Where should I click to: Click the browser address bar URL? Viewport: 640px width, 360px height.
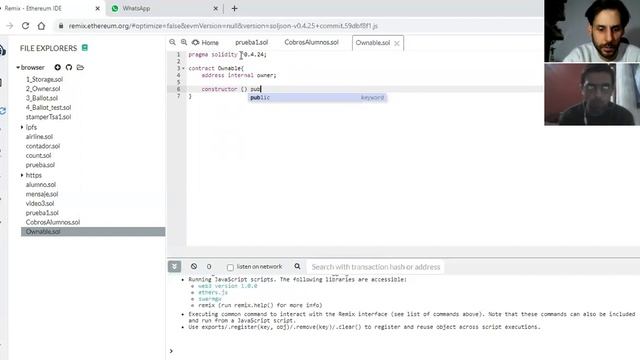[223, 26]
